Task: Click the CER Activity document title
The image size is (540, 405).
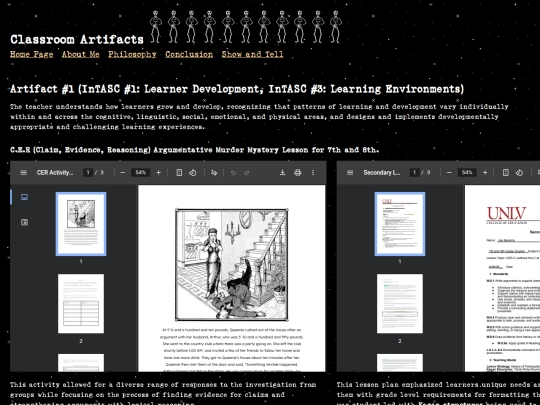Action: [x=55, y=173]
